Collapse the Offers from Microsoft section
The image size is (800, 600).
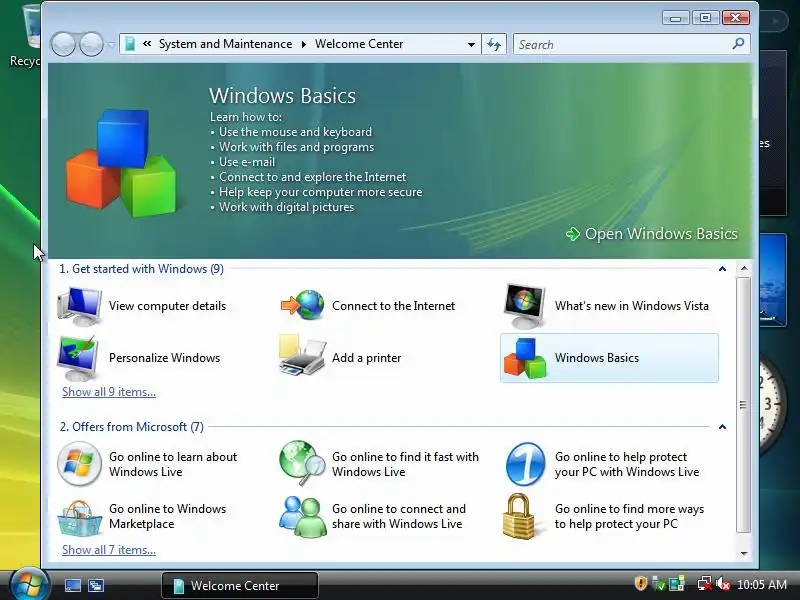coord(722,427)
